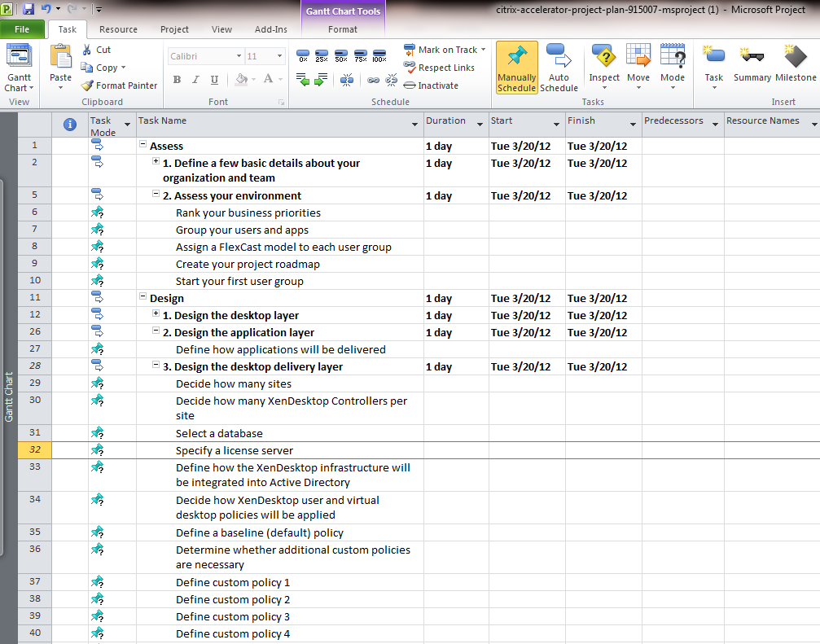820x644 pixels.
Task: Open the Resource tab
Action: (118, 29)
